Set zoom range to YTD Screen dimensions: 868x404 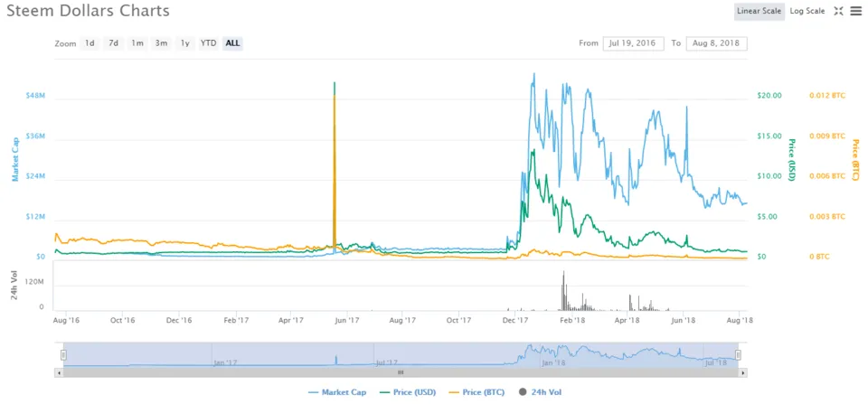click(209, 43)
